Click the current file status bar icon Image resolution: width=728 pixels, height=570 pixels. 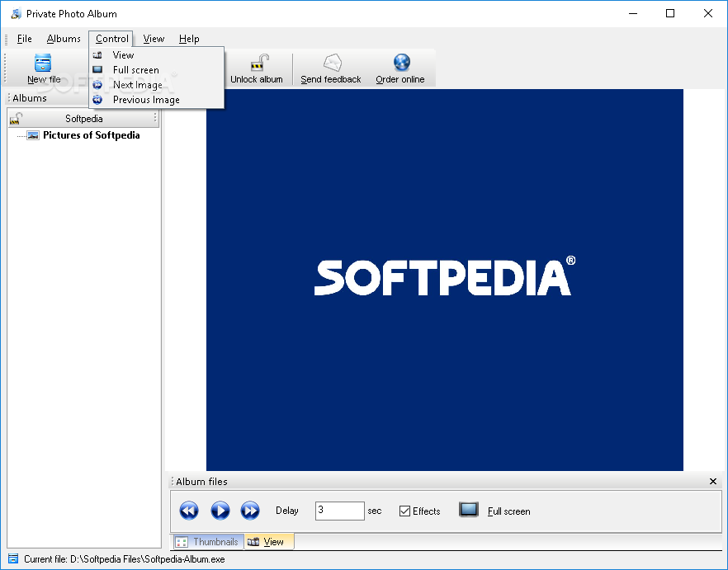pos(13,558)
